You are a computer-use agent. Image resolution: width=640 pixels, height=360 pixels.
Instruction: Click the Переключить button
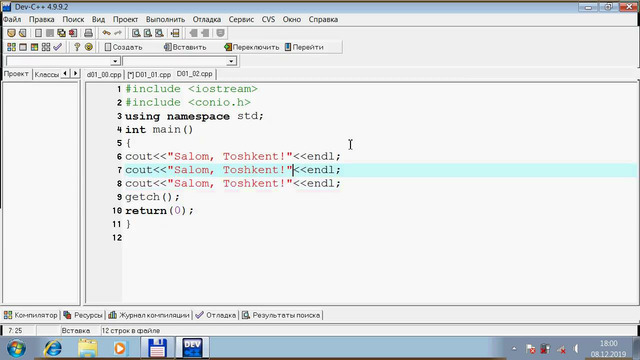tap(251, 47)
